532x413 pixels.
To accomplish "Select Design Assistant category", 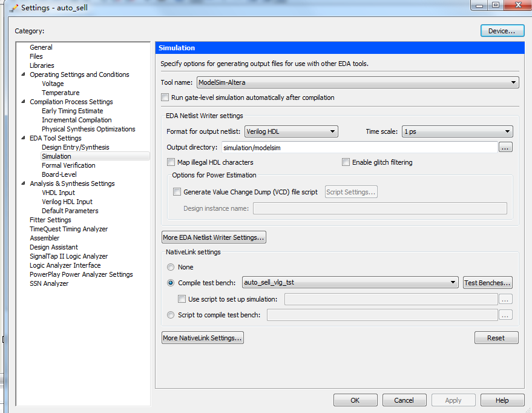I will (54, 248).
